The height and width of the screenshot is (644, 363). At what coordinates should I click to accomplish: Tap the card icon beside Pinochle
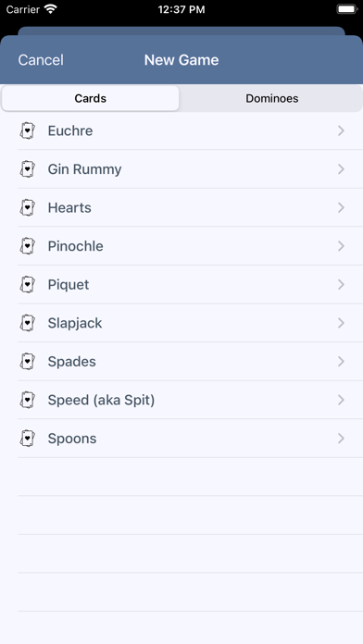27,246
